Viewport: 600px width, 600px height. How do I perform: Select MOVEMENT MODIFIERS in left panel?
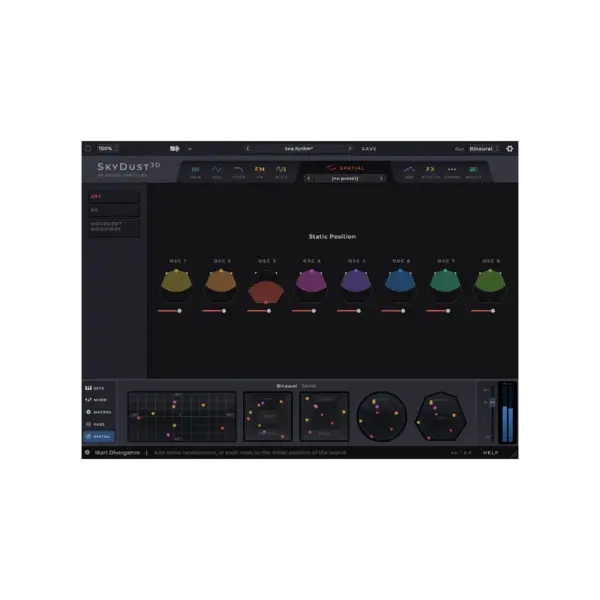[x=113, y=227]
